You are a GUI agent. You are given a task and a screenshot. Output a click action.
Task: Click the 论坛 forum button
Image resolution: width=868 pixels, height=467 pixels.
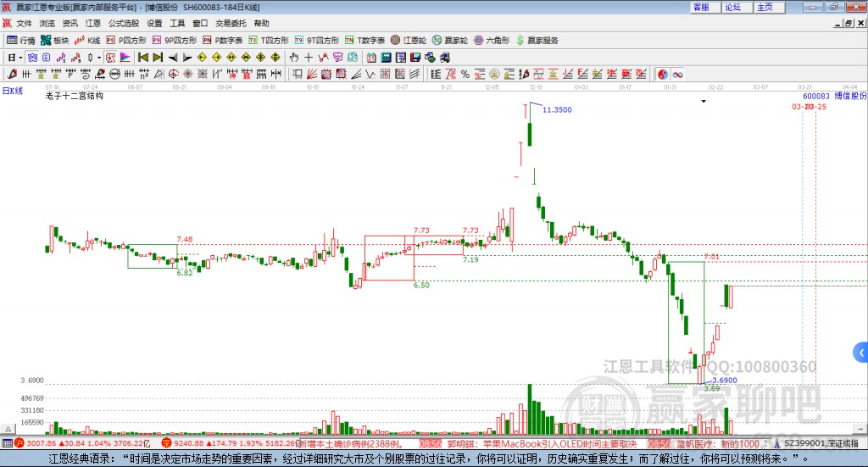(x=737, y=7)
